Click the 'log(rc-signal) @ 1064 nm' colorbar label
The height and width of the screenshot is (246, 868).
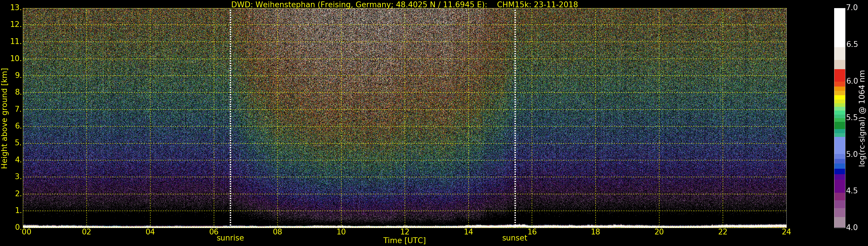(x=862, y=118)
